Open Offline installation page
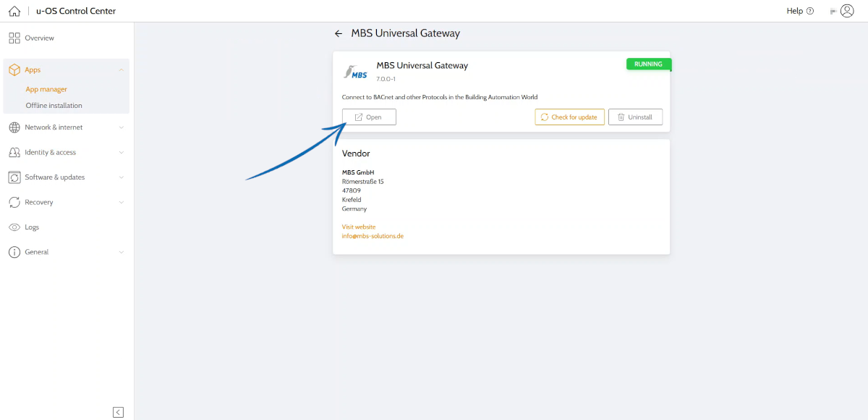This screenshot has height=420, width=868. click(x=54, y=106)
